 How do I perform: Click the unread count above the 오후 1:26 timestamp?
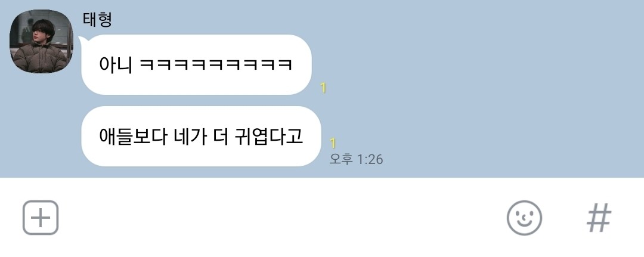333,143
